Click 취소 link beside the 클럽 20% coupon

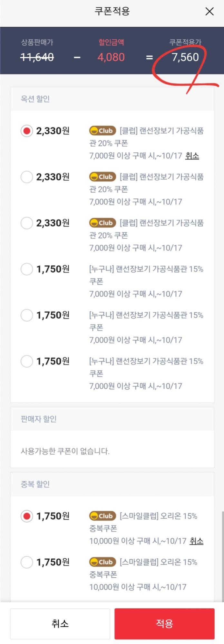pos(192,156)
